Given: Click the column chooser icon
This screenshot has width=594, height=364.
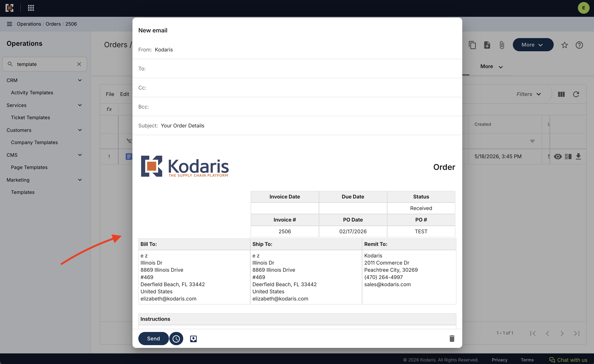Looking at the screenshot, I should tap(561, 94).
